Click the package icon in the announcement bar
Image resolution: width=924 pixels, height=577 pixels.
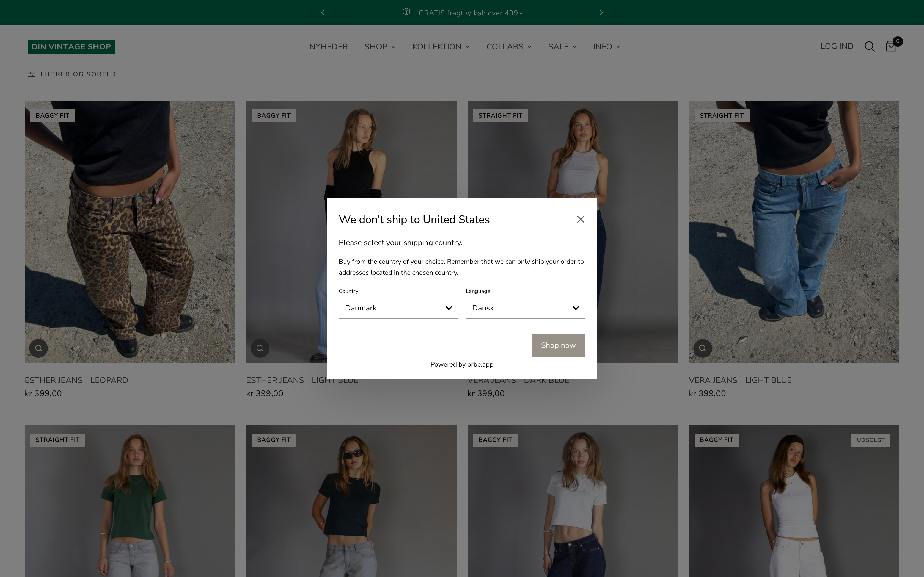(406, 12)
